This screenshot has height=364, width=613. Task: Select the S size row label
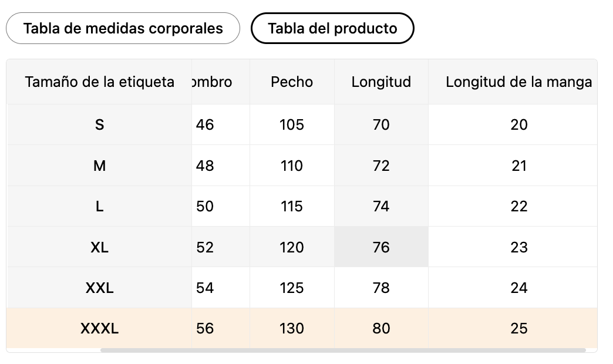[x=99, y=124]
